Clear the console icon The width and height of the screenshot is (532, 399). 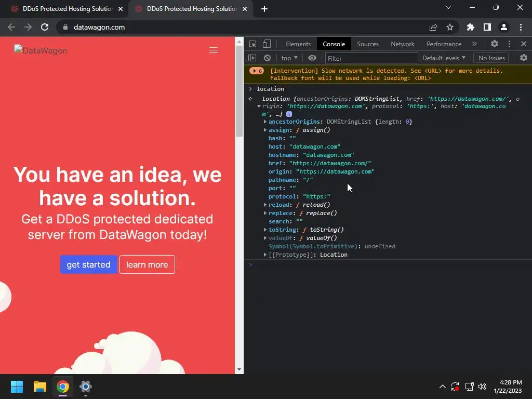268,58
